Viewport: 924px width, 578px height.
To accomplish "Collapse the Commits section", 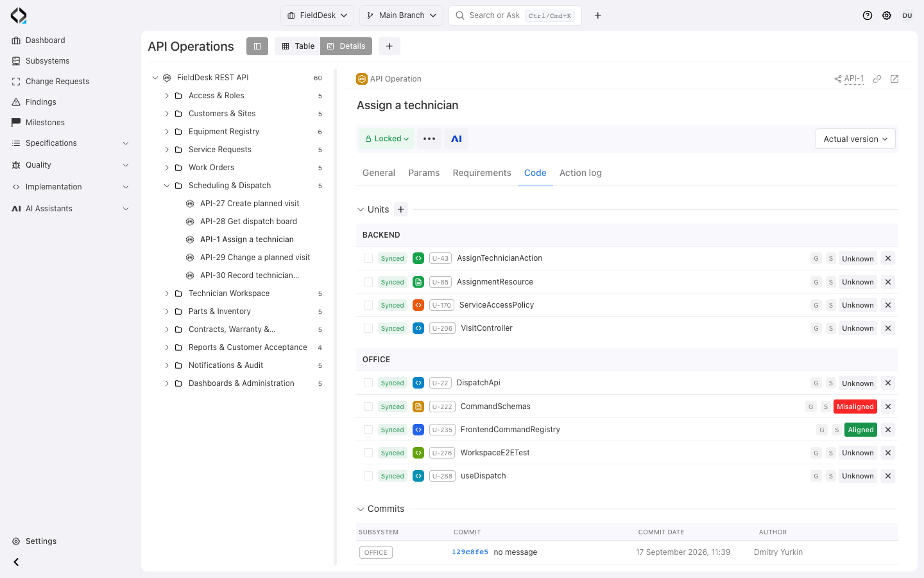I will [361, 509].
